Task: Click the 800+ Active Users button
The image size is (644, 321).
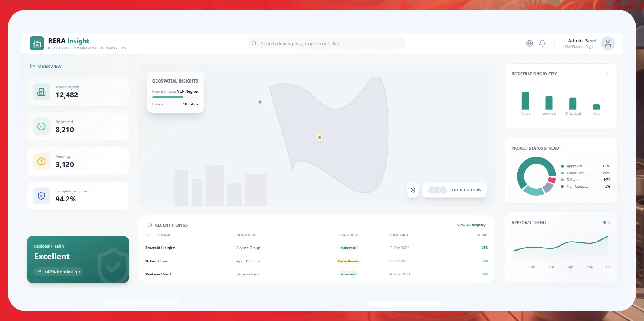Action: [x=454, y=190]
